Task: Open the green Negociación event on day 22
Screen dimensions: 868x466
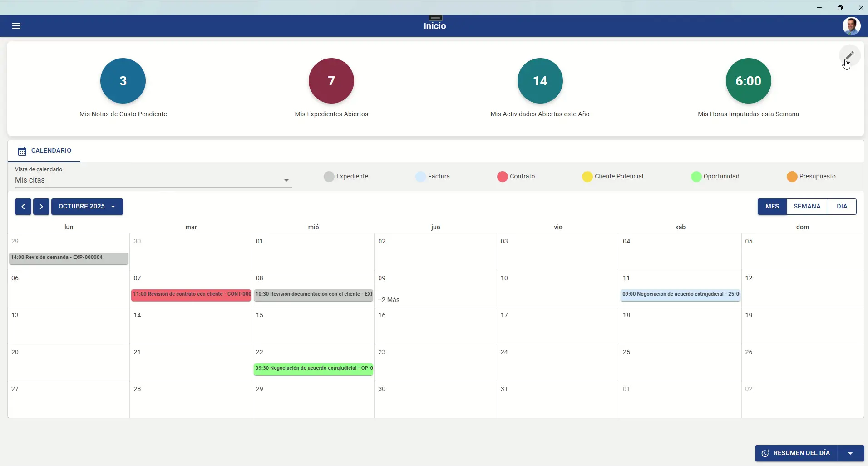Action: pyautogui.click(x=313, y=368)
